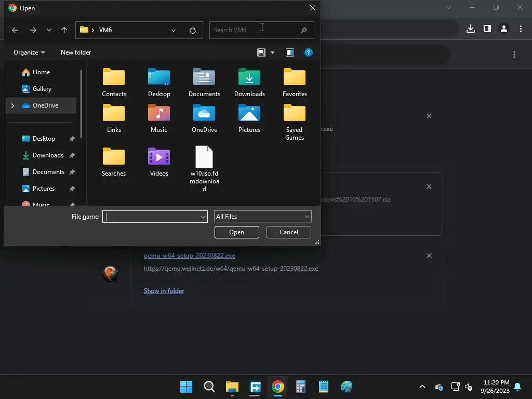Image resolution: width=532 pixels, height=399 pixels.
Task: Select the Music folder in file list
Action: [x=159, y=119]
